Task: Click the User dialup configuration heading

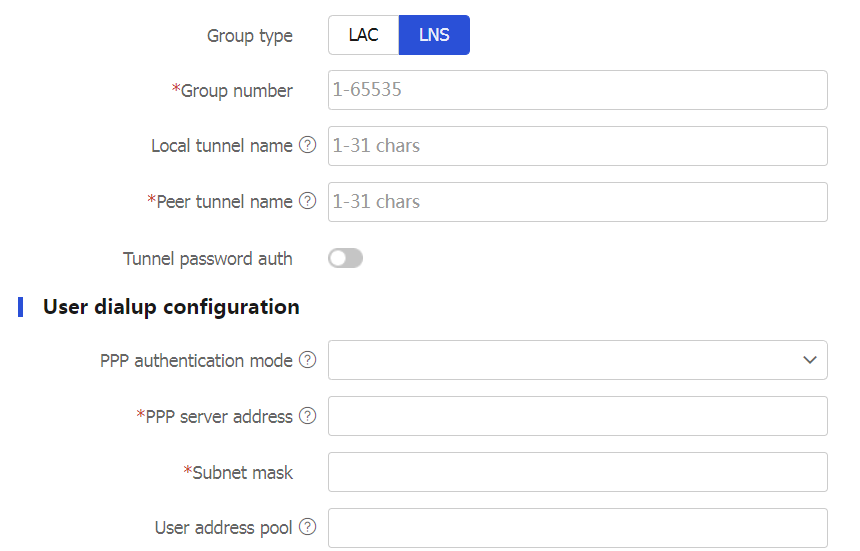Action: [x=171, y=307]
